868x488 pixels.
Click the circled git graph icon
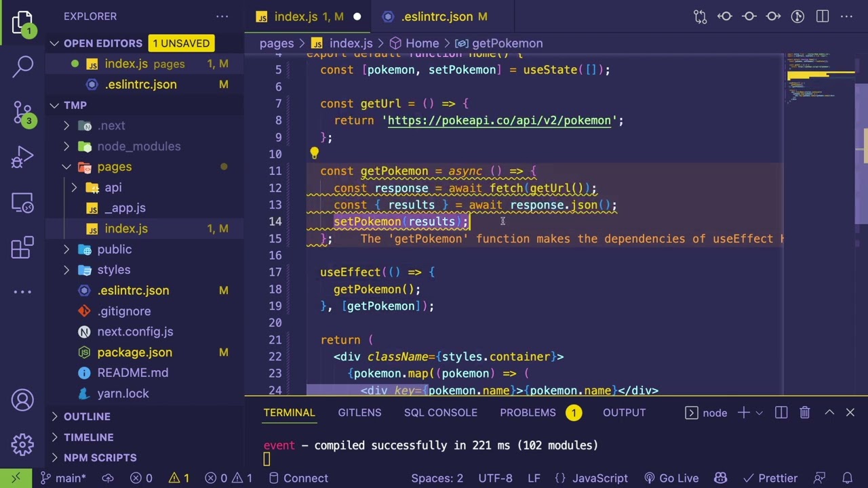point(798,16)
